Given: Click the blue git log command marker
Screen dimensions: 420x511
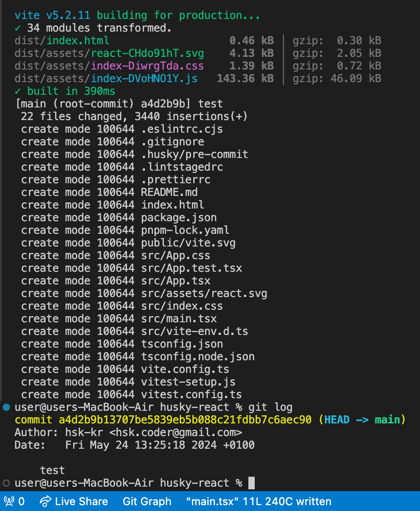Looking at the screenshot, I should (x=6, y=407).
